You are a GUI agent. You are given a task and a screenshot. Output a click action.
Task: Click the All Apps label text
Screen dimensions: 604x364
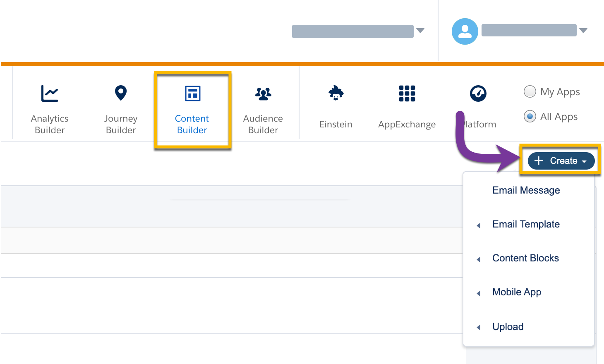coord(559,117)
